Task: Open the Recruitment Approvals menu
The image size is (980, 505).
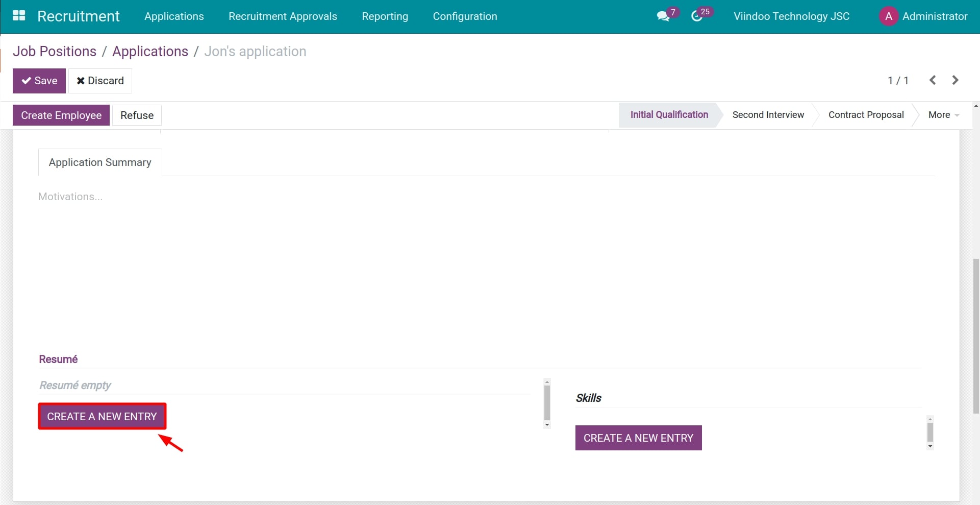Action: (x=283, y=16)
